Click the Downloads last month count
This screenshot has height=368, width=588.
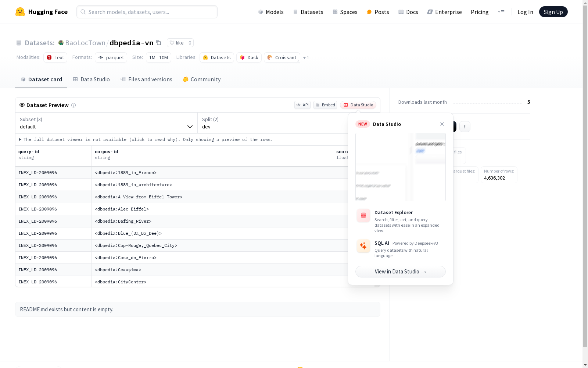tap(529, 102)
